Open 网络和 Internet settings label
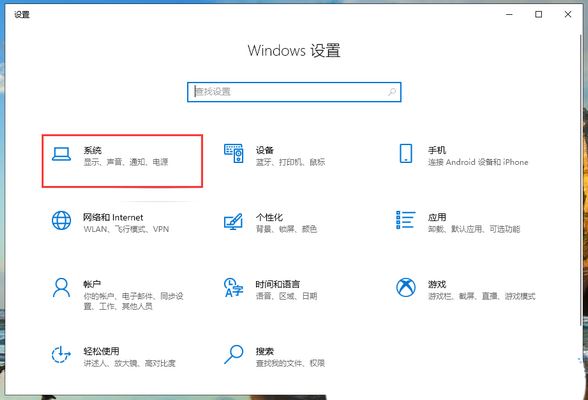Viewport: 588px width, 400px height. [113, 217]
